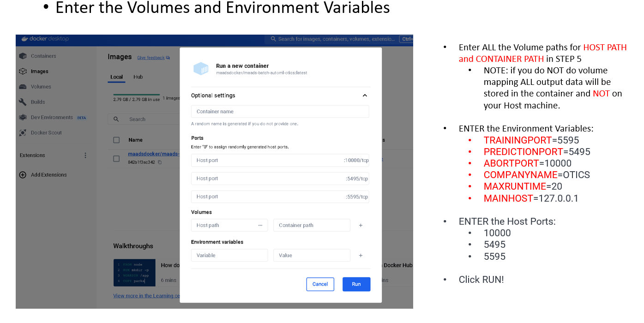Open Builds wrench icon

click(x=23, y=102)
